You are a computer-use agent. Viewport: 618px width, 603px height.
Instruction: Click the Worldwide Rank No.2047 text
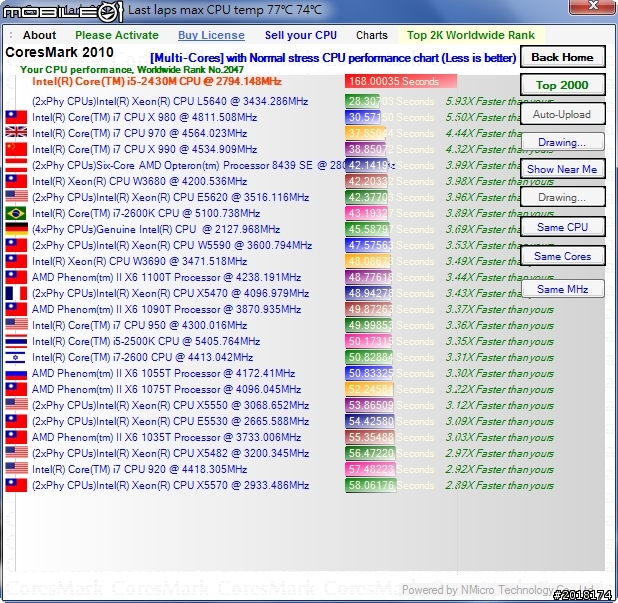click(x=190, y=70)
